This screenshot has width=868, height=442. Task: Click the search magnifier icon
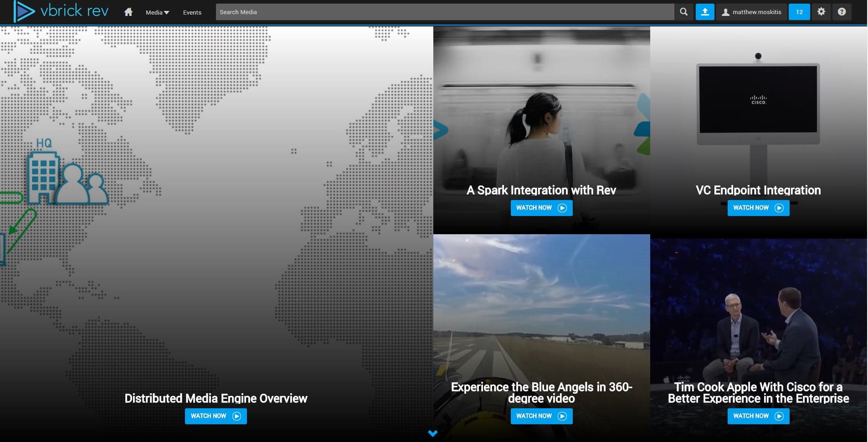[x=683, y=12]
